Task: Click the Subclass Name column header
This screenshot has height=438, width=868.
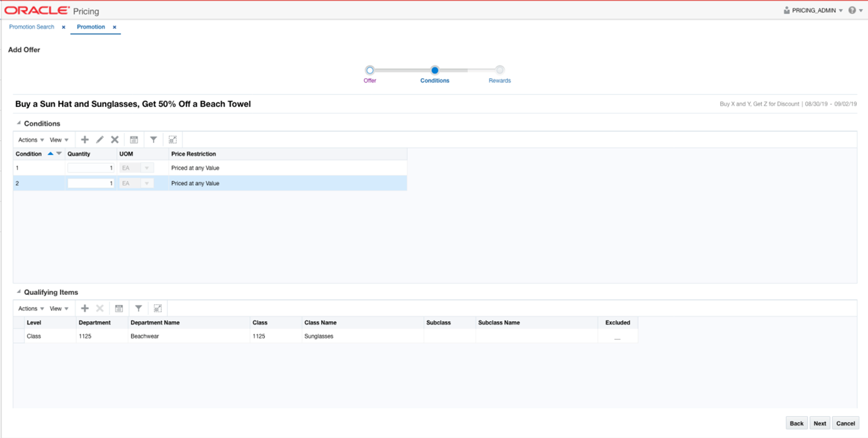Action: point(536,323)
